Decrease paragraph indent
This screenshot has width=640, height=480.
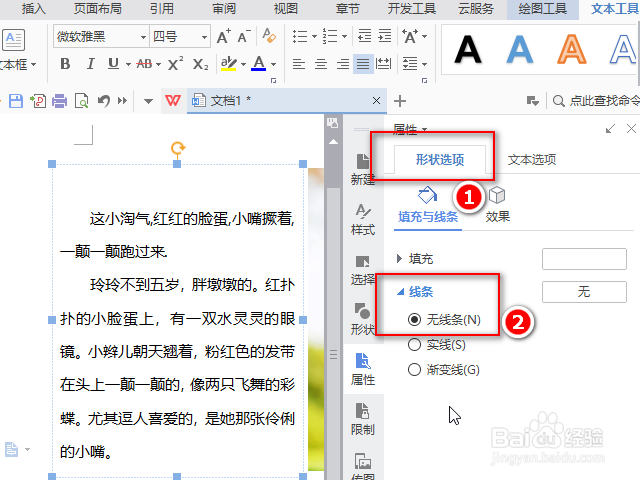coord(364,36)
